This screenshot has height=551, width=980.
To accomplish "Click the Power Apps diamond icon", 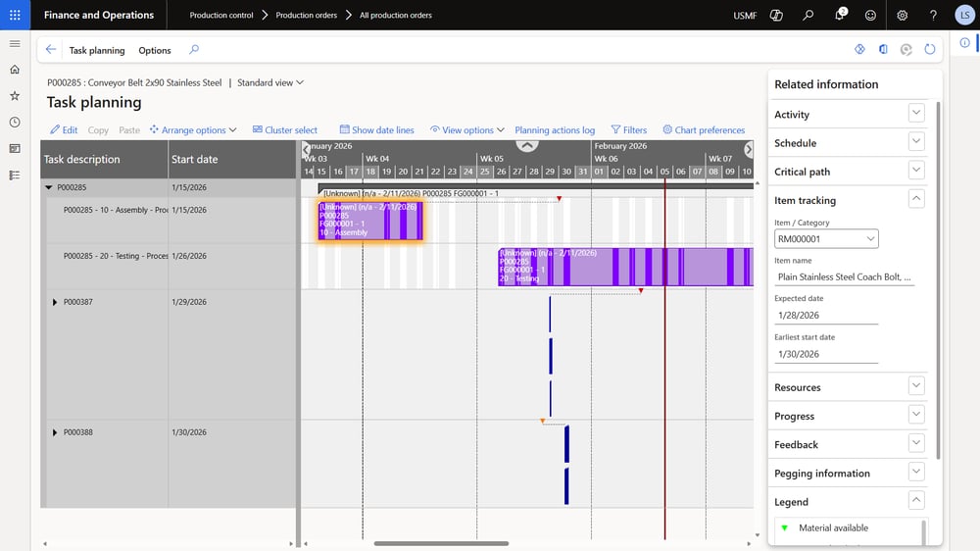I will pyautogui.click(x=860, y=49).
